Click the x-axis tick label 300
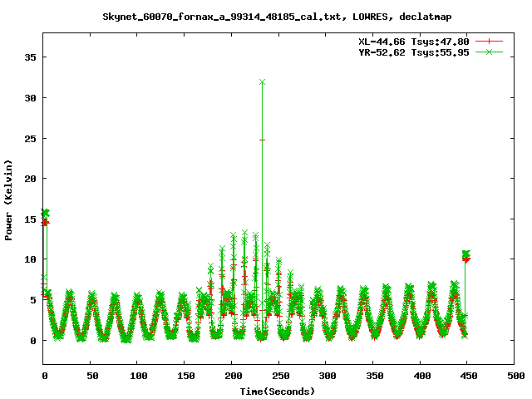The image size is (532, 399). pyautogui.click(x=328, y=376)
